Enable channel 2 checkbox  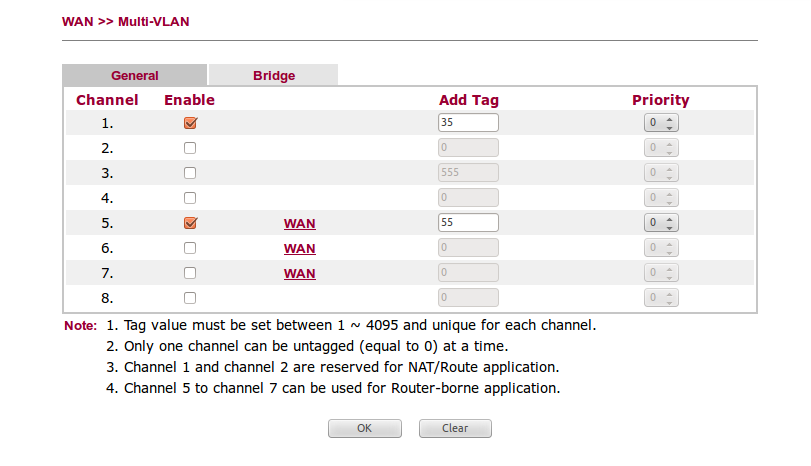click(x=190, y=148)
